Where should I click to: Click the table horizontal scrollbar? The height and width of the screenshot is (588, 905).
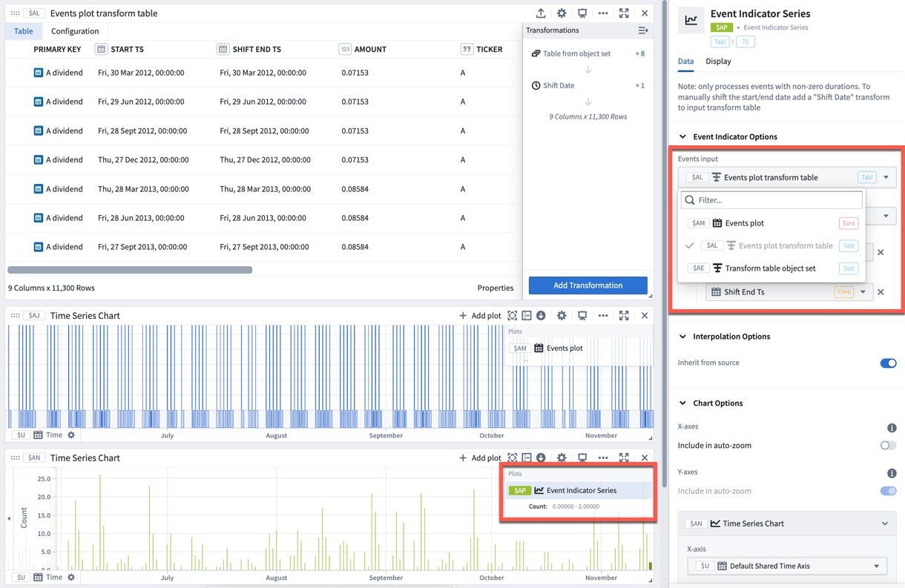pos(130,270)
